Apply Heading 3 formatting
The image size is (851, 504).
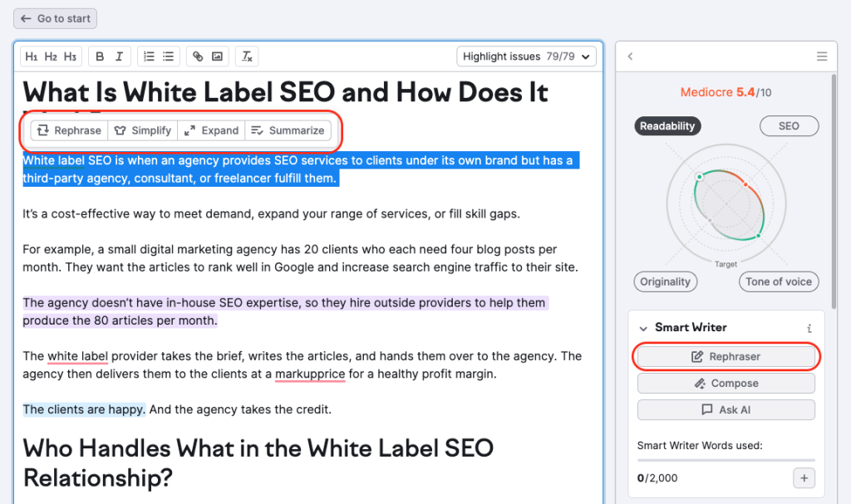tap(70, 56)
